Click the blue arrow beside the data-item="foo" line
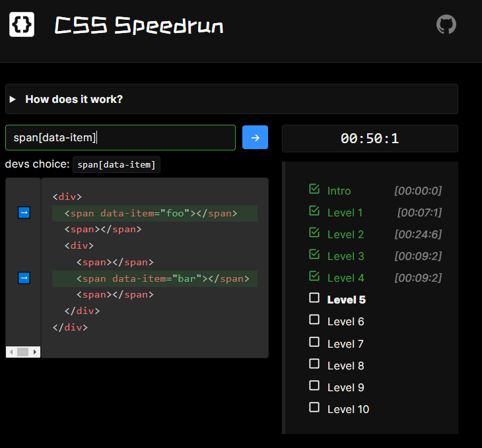Viewport: 482px width, 448px height. [24, 212]
